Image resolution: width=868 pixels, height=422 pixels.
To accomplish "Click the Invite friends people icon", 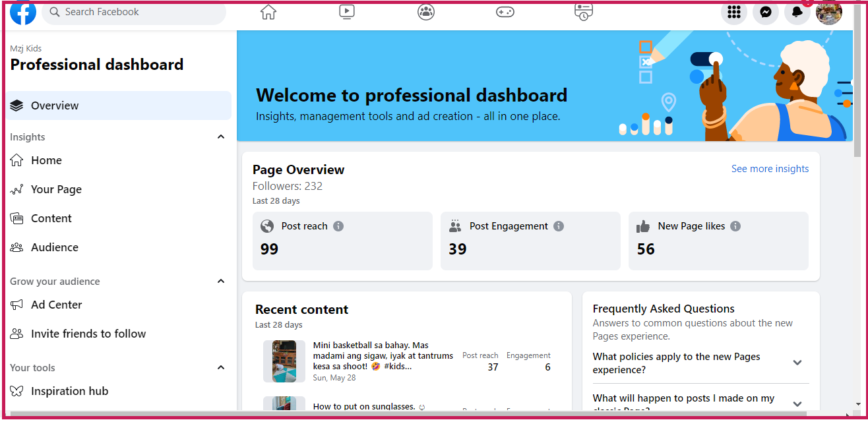I will point(17,334).
